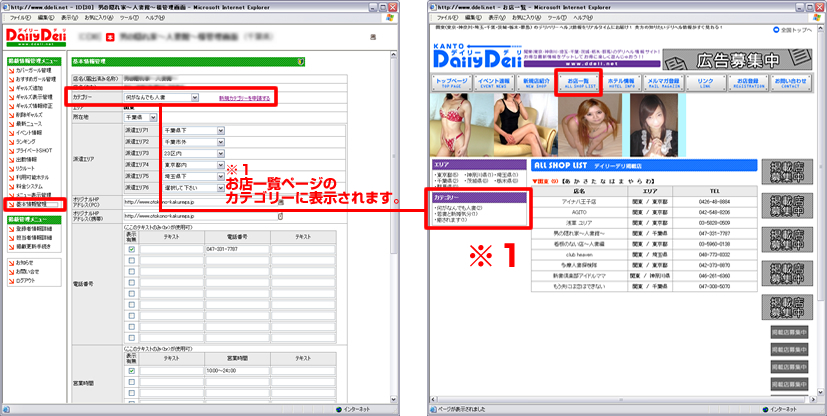827x416 pixels.
Task: Open カバーガール管理 in the sidebar menu
Action: coord(34,70)
